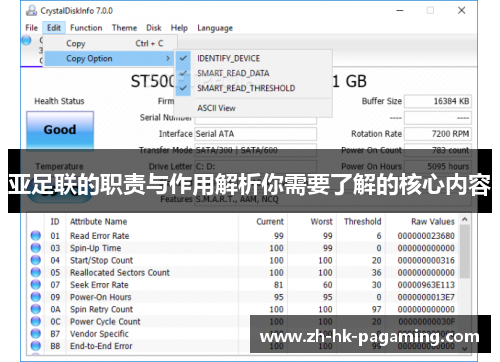Click the Health Status label

(x=59, y=101)
